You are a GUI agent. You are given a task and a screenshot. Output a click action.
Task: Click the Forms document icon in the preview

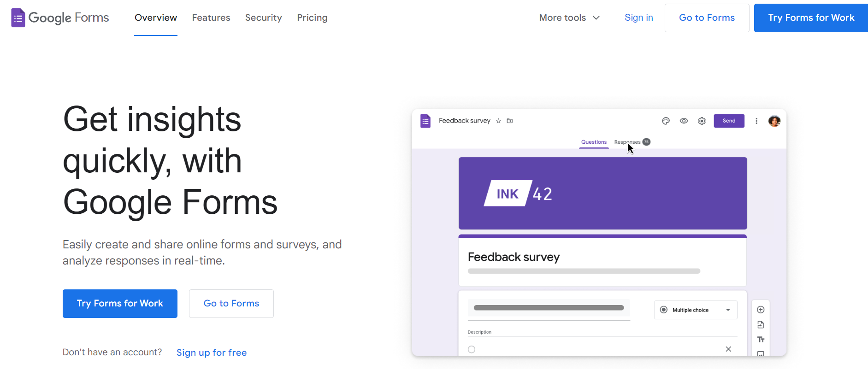pyautogui.click(x=425, y=121)
